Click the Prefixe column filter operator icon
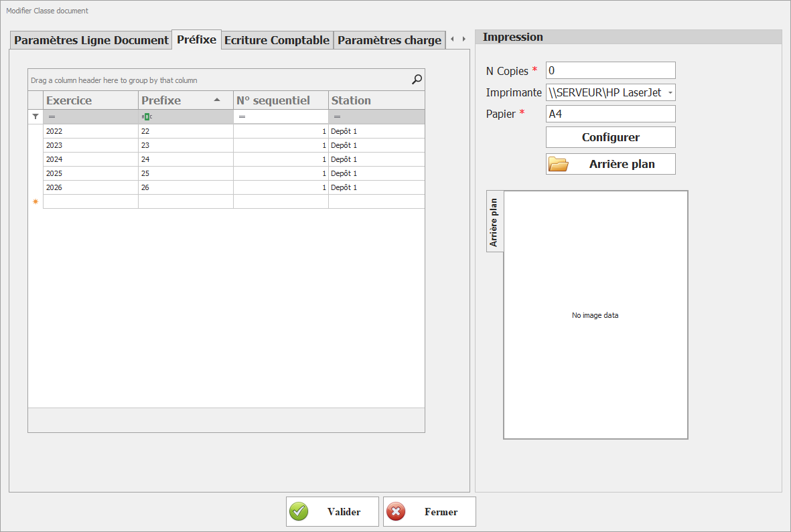Screen dimensions: 791x532 point(147,116)
